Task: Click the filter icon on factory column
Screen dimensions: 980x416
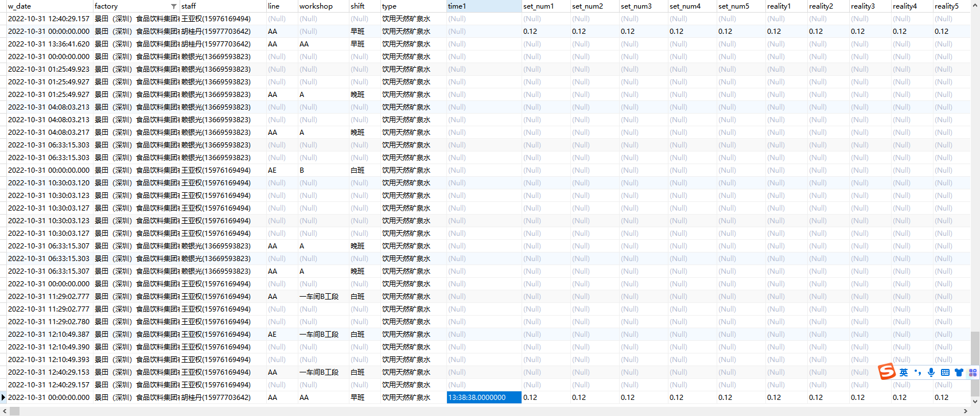Action: pos(174,6)
